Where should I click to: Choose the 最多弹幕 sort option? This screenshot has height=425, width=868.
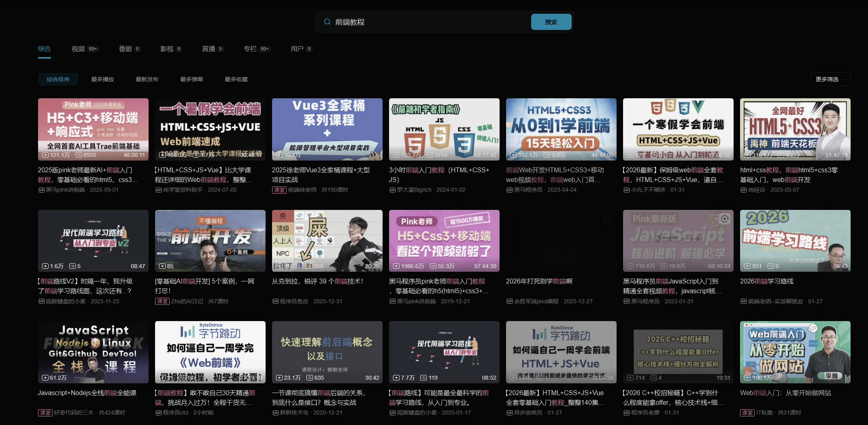coord(191,79)
